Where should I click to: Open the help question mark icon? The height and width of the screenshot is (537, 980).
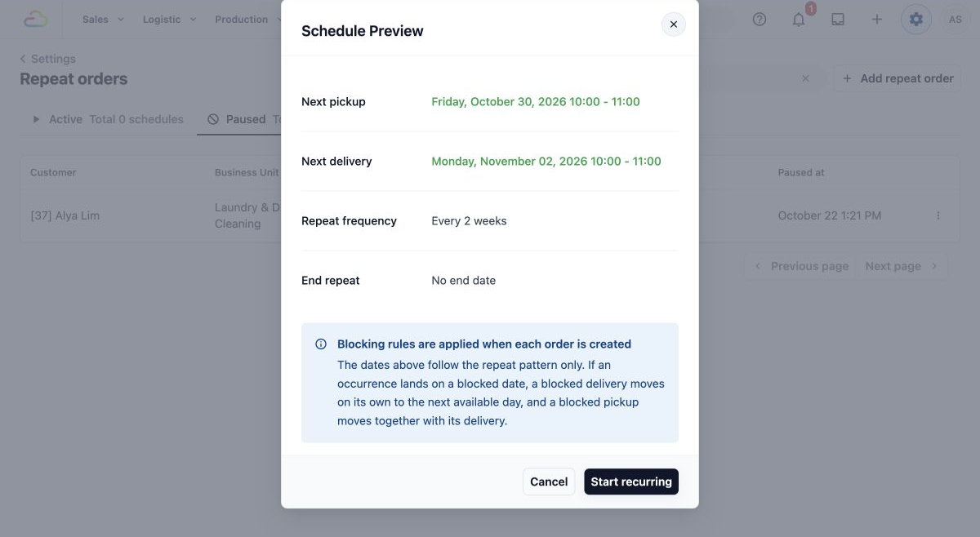pyautogui.click(x=759, y=19)
